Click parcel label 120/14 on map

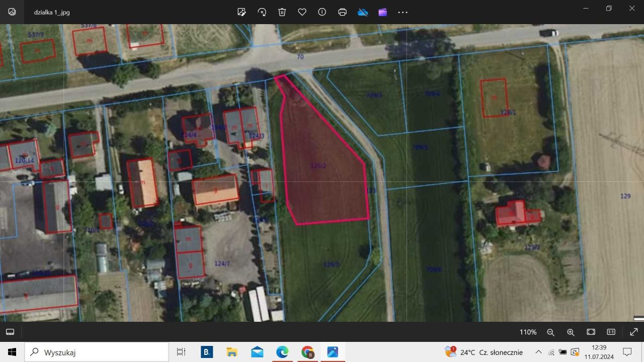click(x=24, y=161)
